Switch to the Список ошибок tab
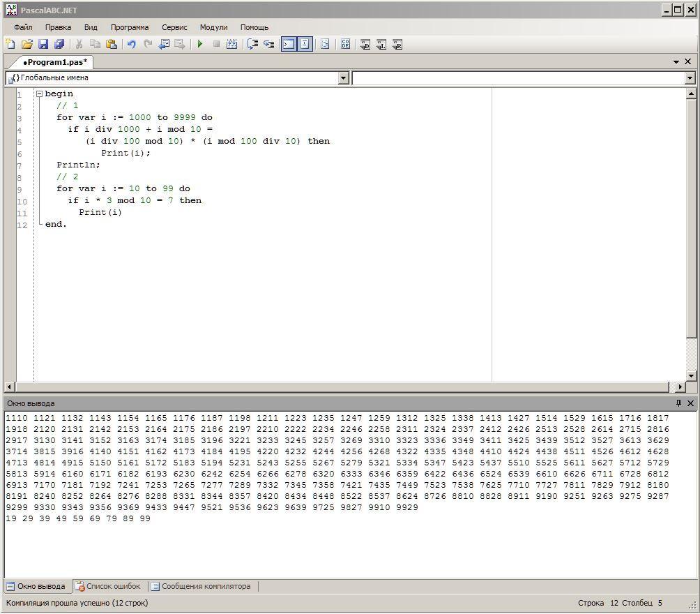 tap(108, 586)
